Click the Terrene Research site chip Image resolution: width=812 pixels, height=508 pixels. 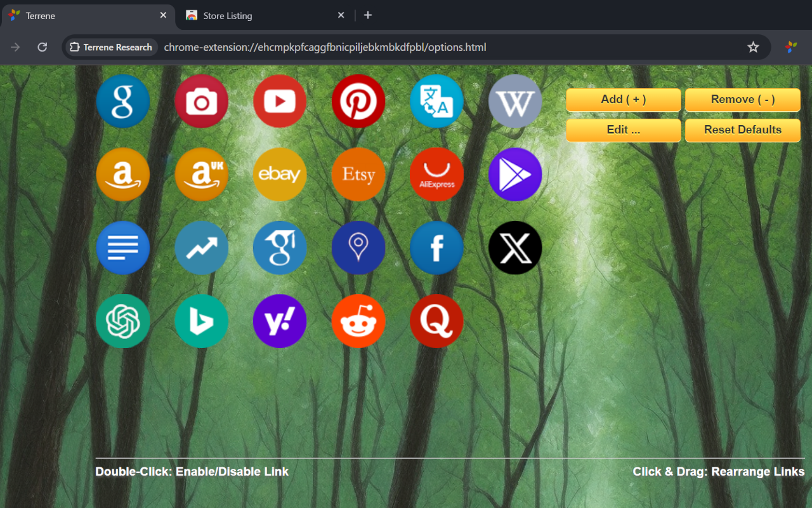pos(111,47)
